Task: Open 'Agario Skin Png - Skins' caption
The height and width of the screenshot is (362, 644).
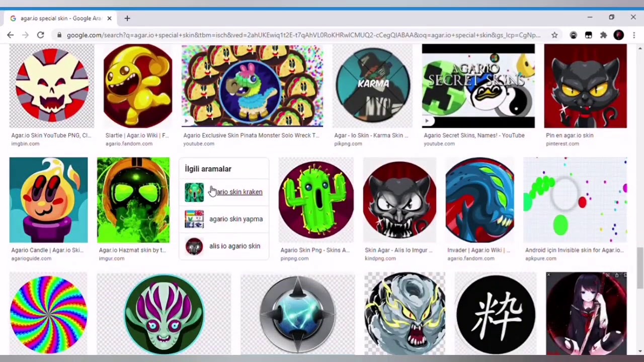Action: [x=315, y=250]
